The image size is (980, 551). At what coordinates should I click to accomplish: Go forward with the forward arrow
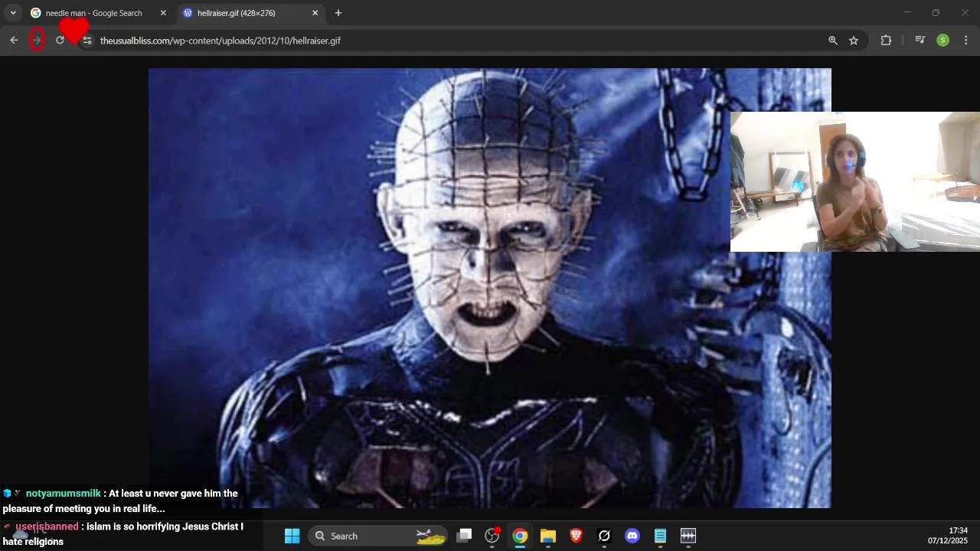pos(36,40)
